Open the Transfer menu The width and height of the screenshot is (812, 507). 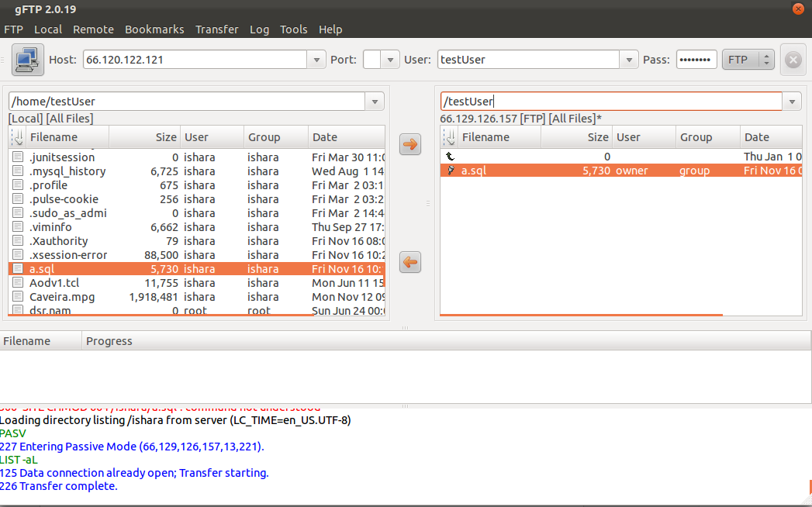point(217,29)
